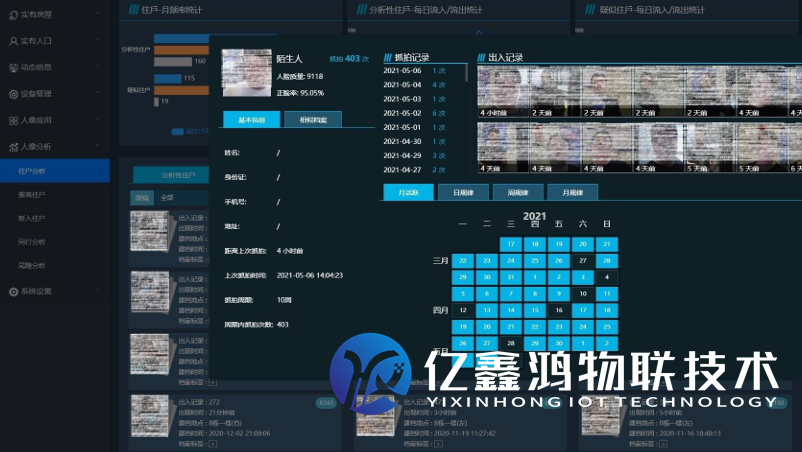Click the inactive calendar day 16
Image resolution: width=802 pixels, height=452 pixels.
pos(559,310)
